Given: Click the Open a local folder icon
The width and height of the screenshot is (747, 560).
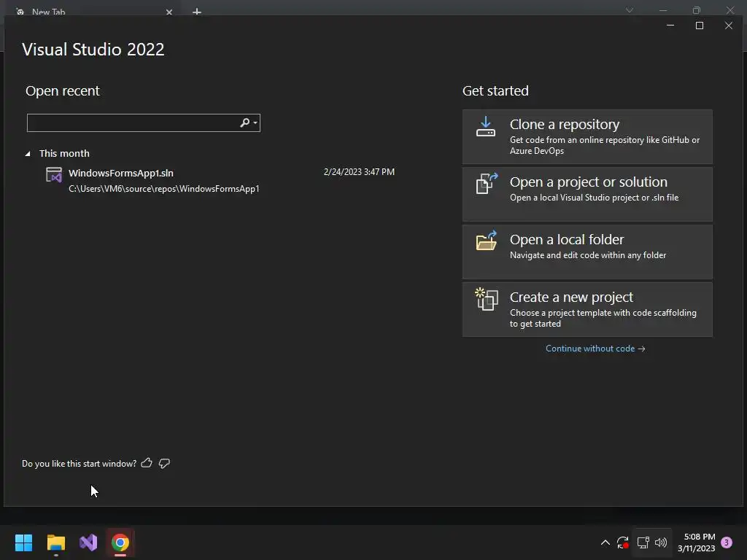Looking at the screenshot, I should (487, 241).
